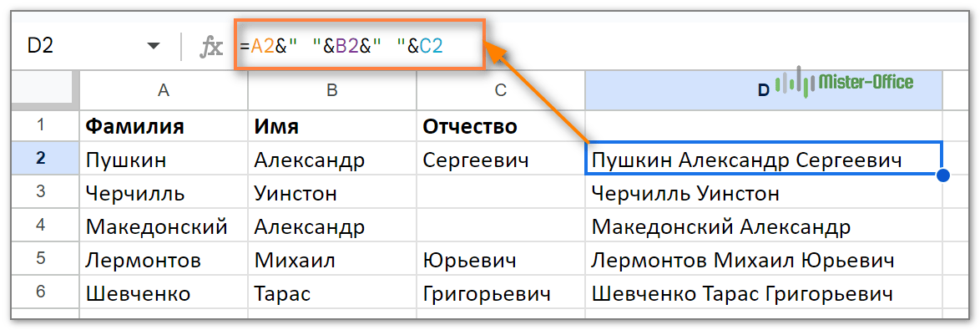
Task: Click the cell 'Михаил'
Action: coord(332,259)
